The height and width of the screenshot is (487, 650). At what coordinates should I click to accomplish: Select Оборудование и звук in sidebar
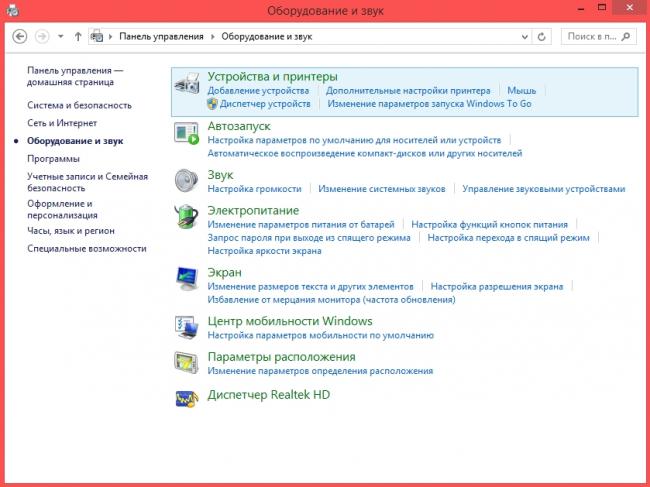click(75, 141)
